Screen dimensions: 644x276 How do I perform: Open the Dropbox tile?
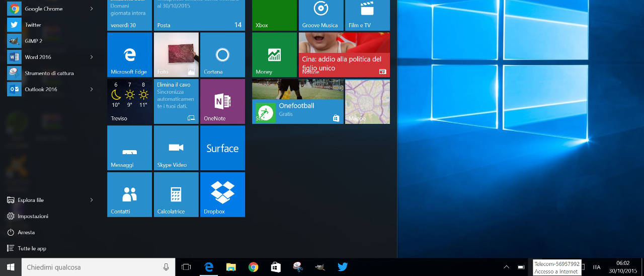tap(222, 194)
